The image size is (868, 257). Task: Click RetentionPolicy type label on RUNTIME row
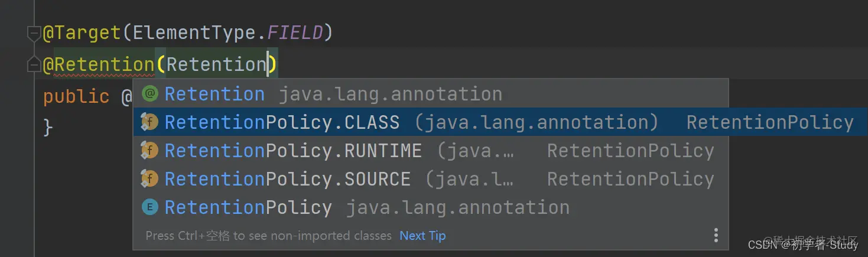tap(630, 151)
